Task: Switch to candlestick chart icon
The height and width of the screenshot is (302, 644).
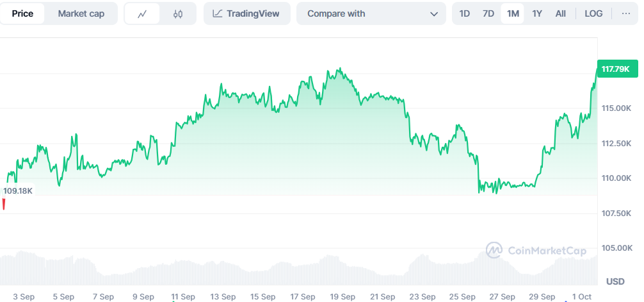Action: (x=179, y=13)
